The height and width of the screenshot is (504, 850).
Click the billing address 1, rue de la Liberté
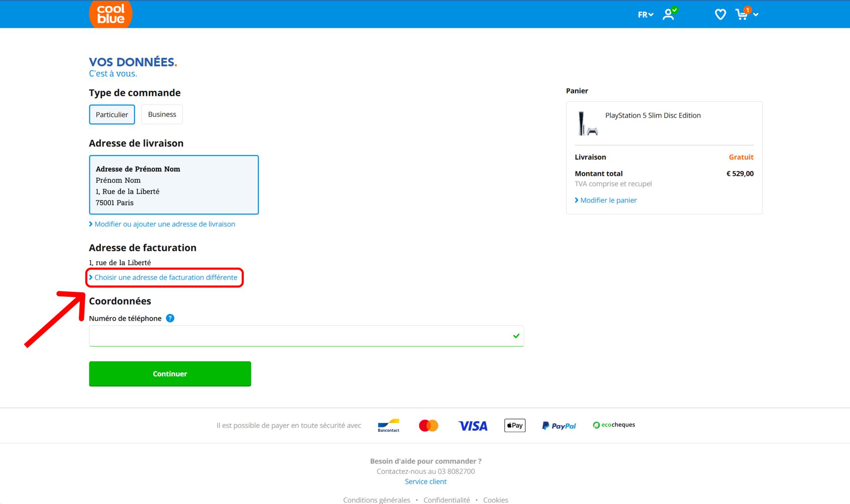click(120, 263)
